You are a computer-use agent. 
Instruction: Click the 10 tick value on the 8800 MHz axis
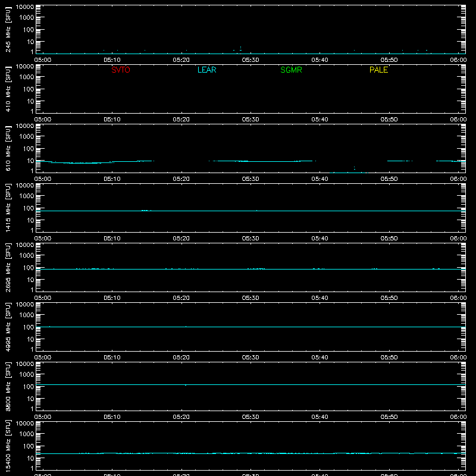(x=30, y=399)
